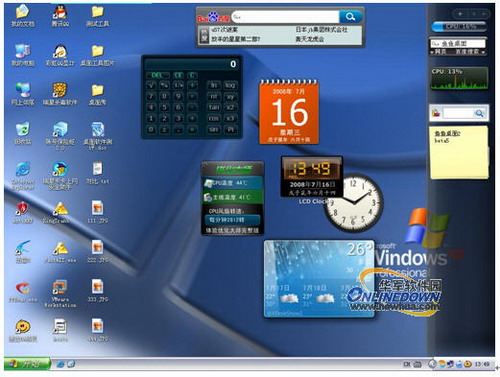Open the Internet Explorer desktop icon

coord(23,175)
